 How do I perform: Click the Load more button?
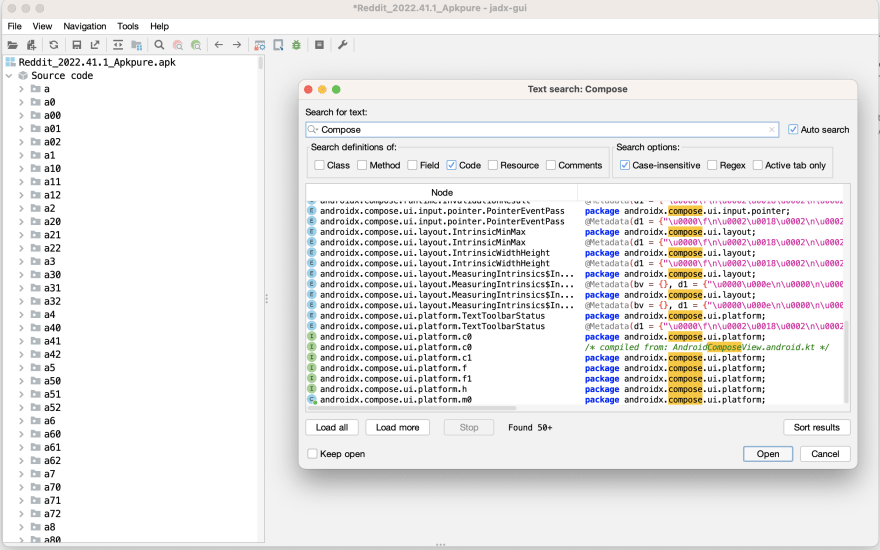(397, 428)
